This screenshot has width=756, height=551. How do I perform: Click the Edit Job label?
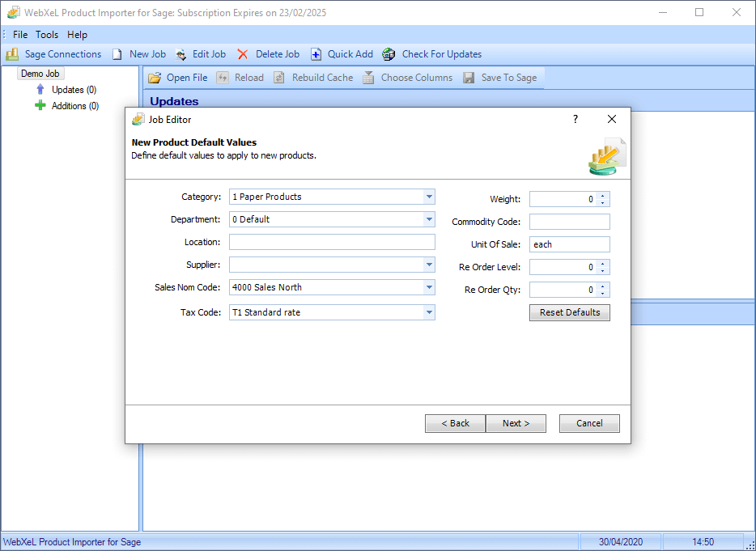[x=210, y=54]
